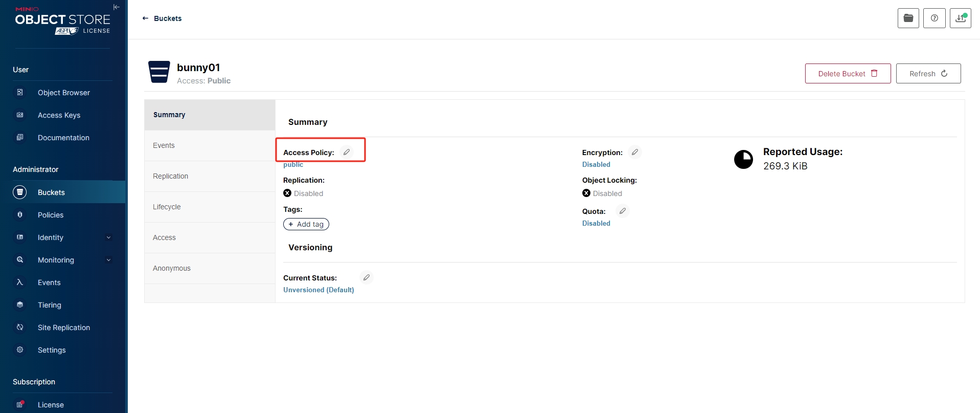The width and height of the screenshot is (980, 413).
Task: Open the help question mark icon
Action: (935, 18)
